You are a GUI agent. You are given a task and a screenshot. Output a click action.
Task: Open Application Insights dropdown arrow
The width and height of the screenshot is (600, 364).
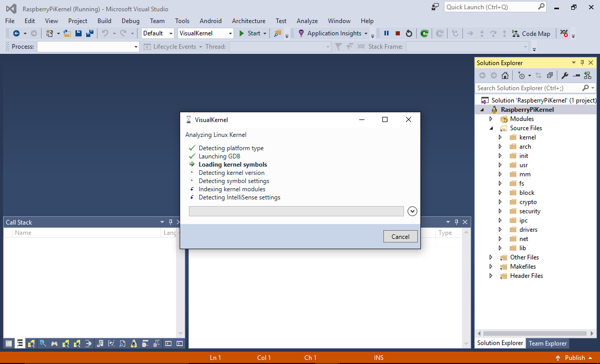366,34
